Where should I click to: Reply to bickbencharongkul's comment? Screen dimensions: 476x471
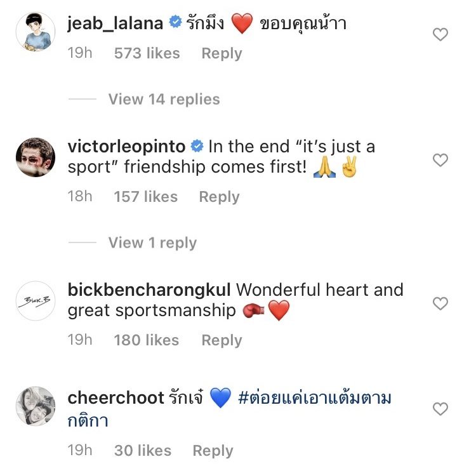tap(221, 340)
